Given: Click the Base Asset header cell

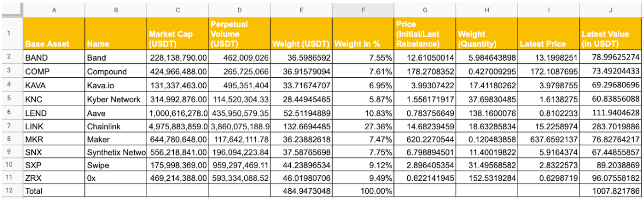Looking at the screenshot, I should click(x=53, y=34).
